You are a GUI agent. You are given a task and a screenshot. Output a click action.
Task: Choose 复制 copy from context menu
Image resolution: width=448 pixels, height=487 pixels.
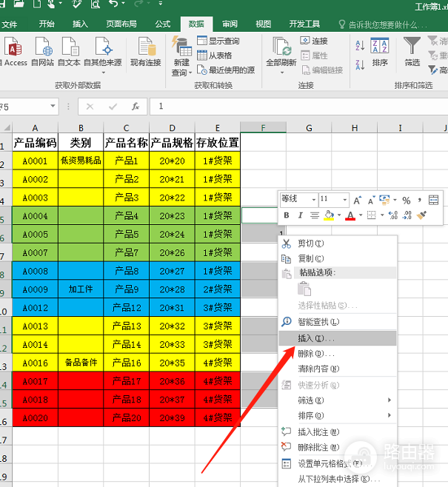[338, 258]
